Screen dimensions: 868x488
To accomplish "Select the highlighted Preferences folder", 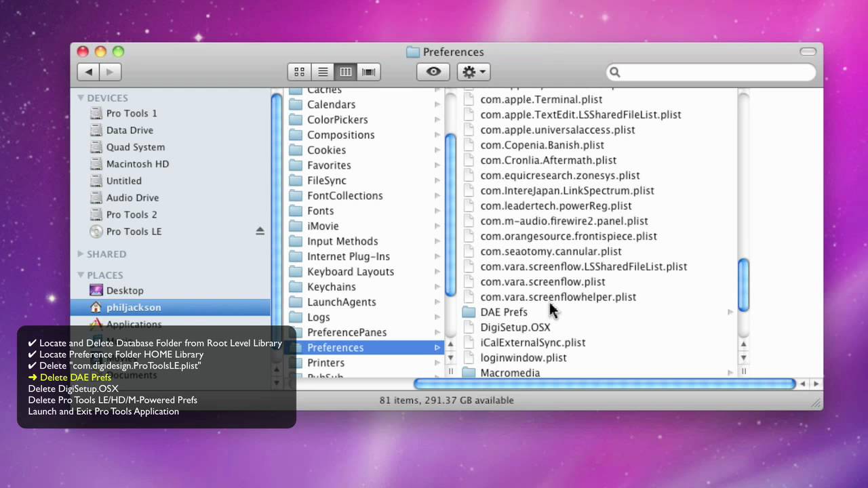I will tap(365, 348).
